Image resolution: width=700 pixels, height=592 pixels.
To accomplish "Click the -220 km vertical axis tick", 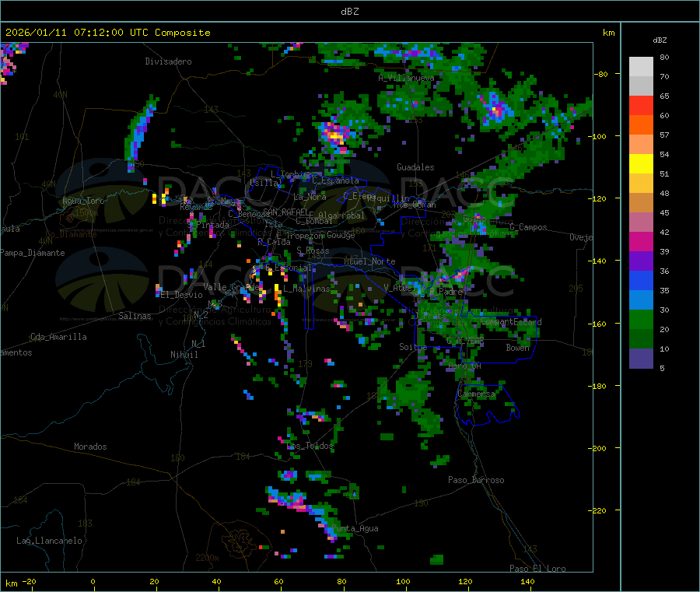I will pos(599,511).
